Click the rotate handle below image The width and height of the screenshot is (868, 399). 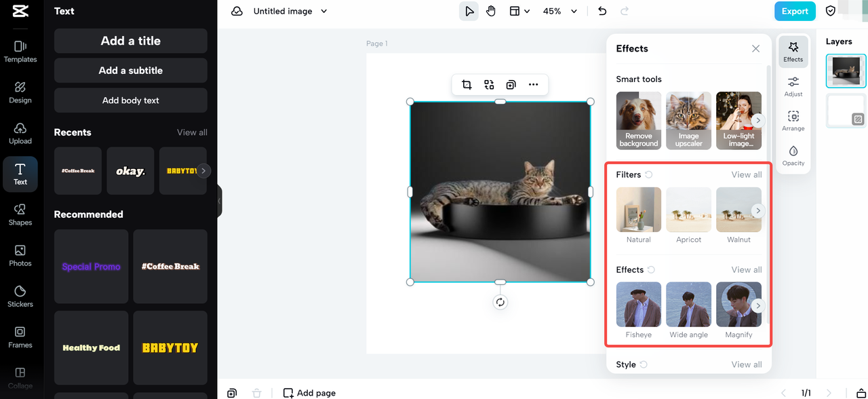point(500,303)
